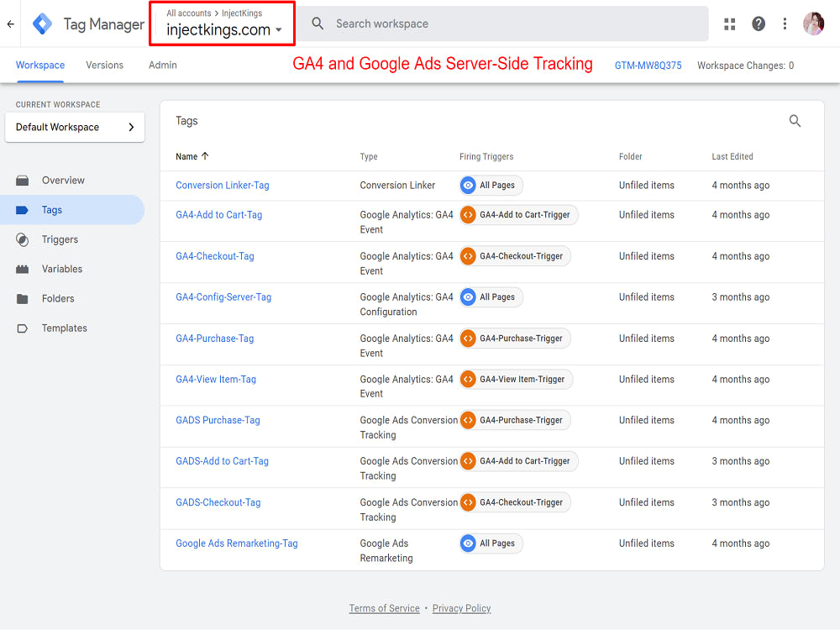Open Google Ads Remarketing-Tag

coord(237,543)
